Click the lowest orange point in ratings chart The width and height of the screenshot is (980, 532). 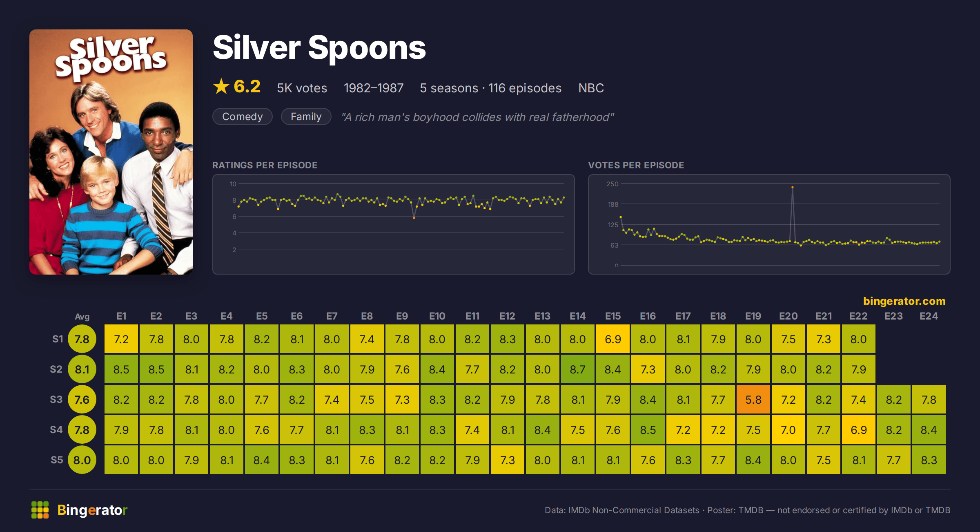click(414, 218)
